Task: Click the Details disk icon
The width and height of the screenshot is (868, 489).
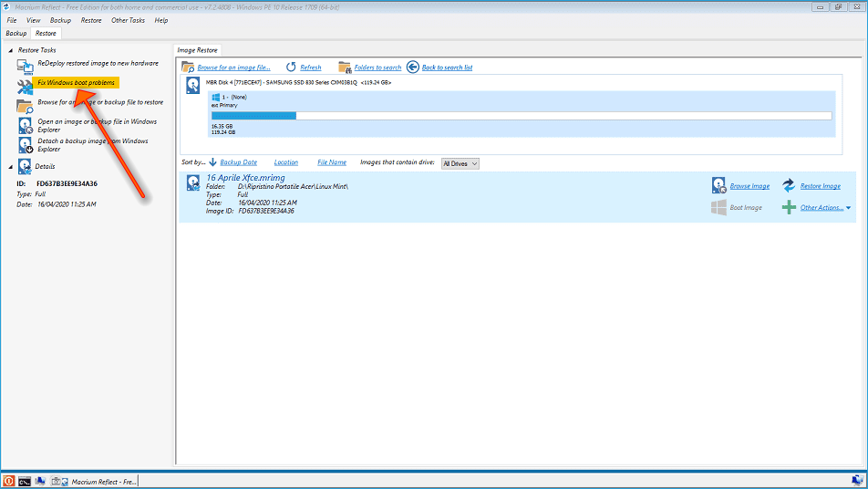Action: 25,166
